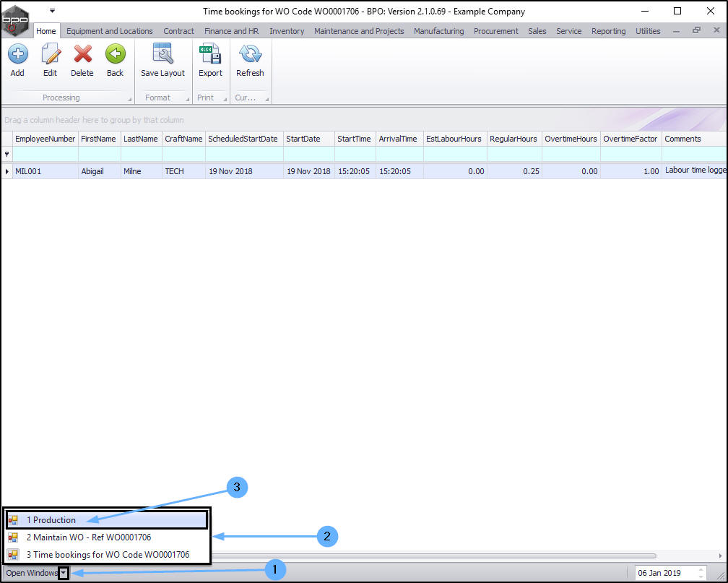Close the inner MDI child window
Image resolution: width=728 pixels, height=583 pixels.
point(716,30)
